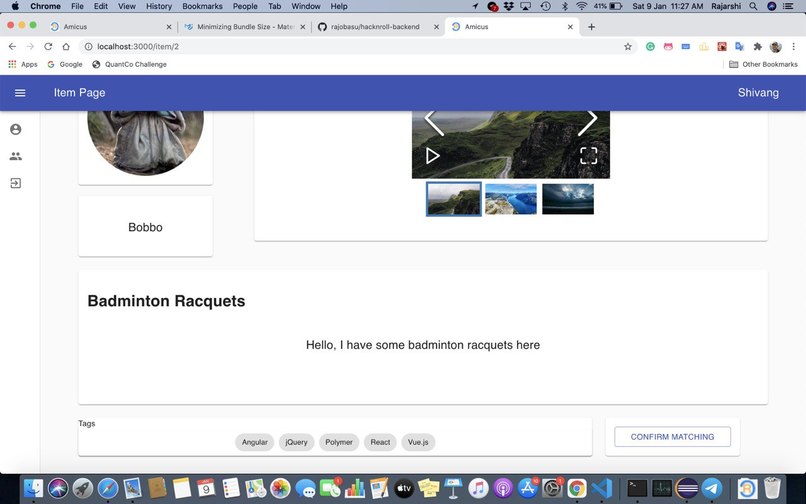The width and height of the screenshot is (806, 504).
Task: Select the Vue.js tag chip
Action: (x=418, y=442)
